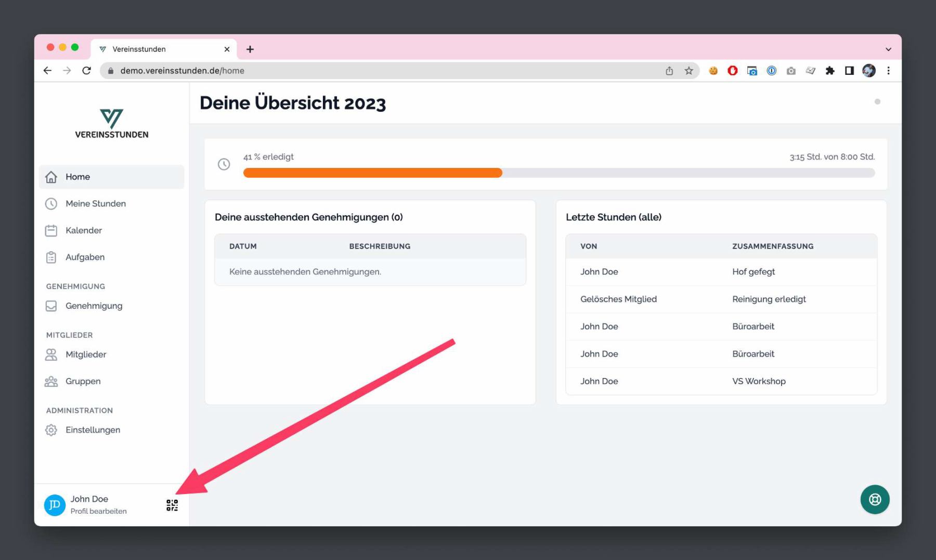Click the cookie extension icon

coord(713,71)
